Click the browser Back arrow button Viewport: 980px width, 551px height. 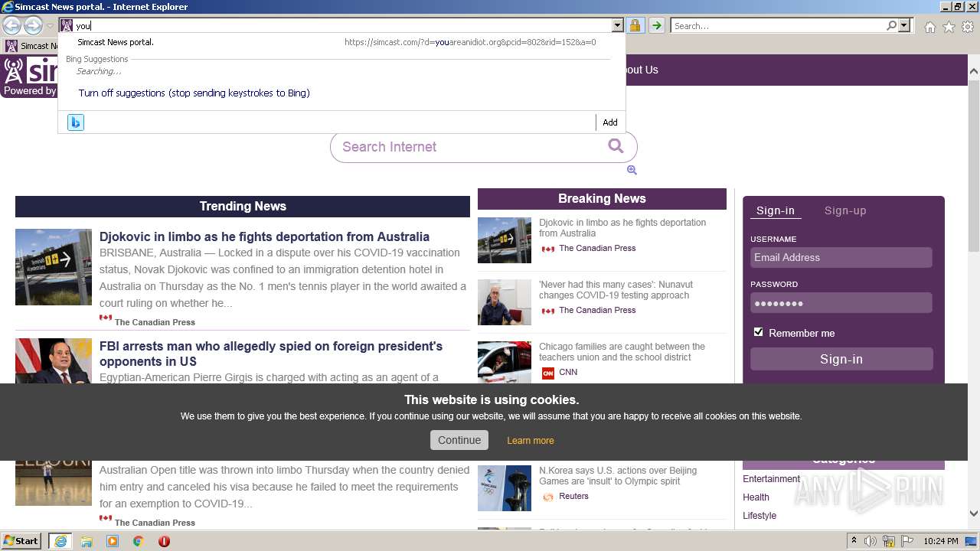coord(12,26)
